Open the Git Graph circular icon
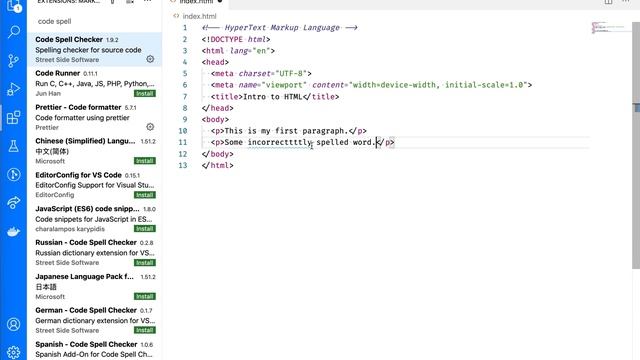The width and height of the screenshot is (640, 360). 13,175
